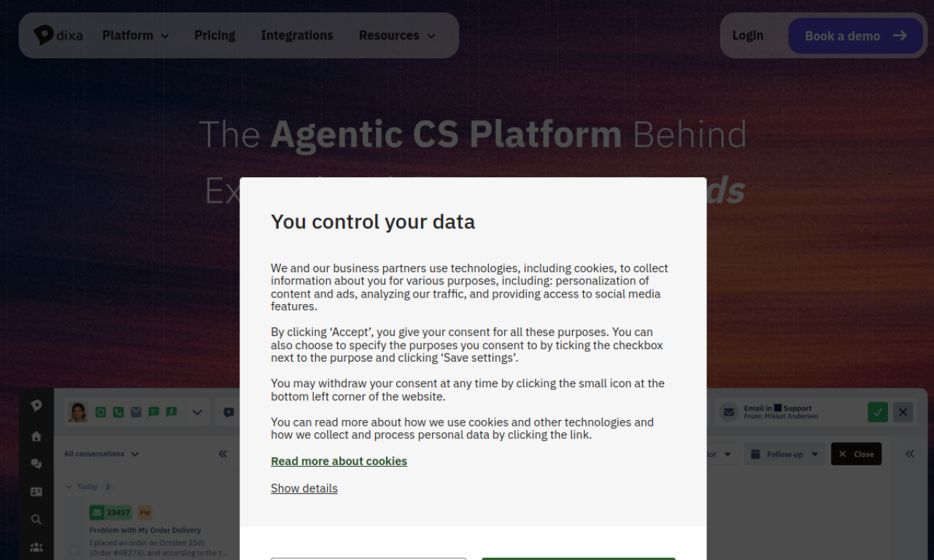Expand the Platform menu

click(136, 35)
